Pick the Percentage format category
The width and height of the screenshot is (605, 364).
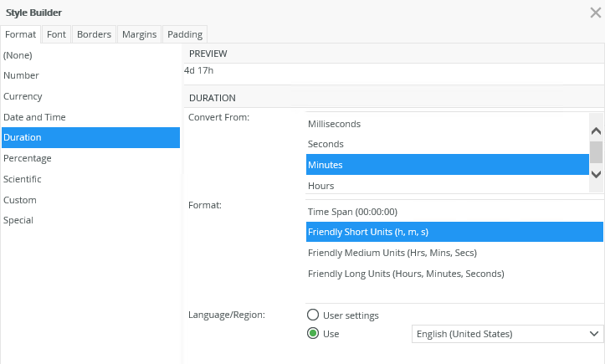[27, 158]
